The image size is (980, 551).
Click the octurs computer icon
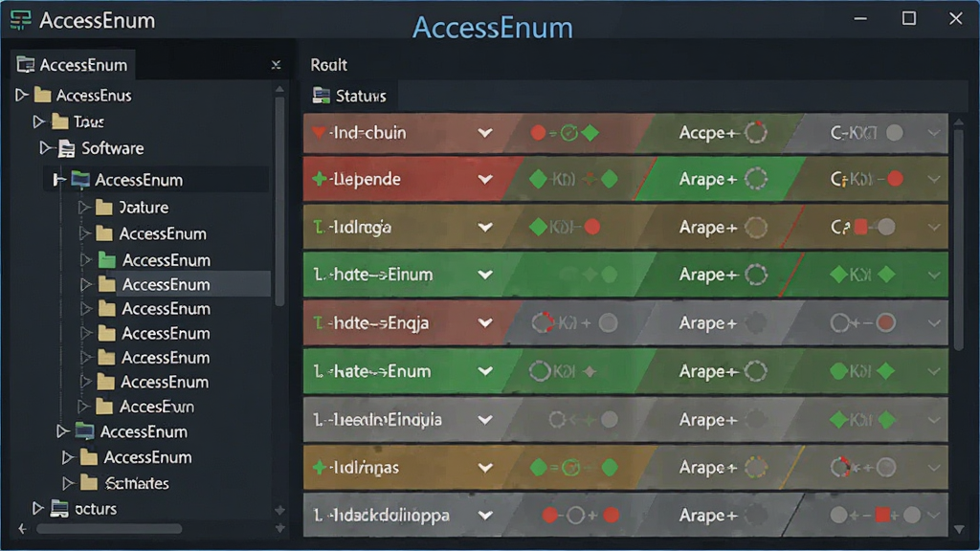pyautogui.click(x=59, y=509)
